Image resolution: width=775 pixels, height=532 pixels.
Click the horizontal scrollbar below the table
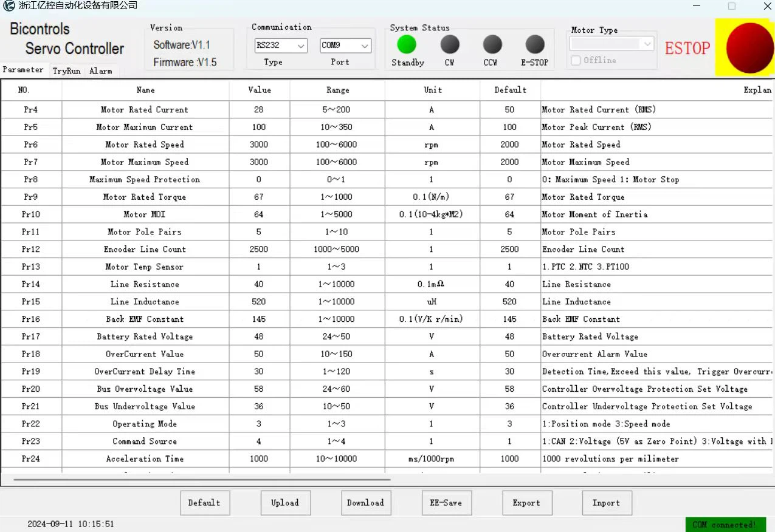click(x=202, y=480)
